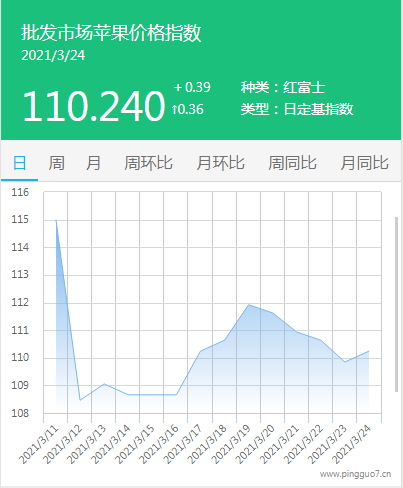Click the chart's vertical scrollbar
Viewport: 403px width, 488px height.
pos(396,304)
